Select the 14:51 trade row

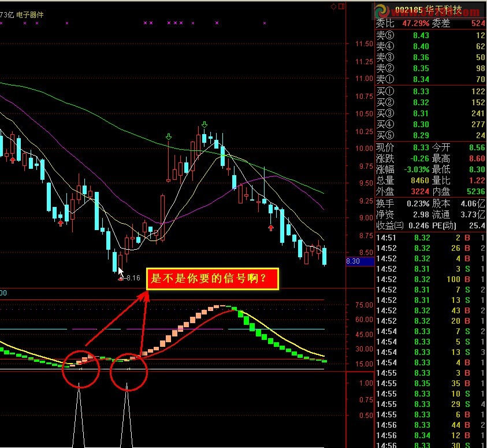[430, 238]
